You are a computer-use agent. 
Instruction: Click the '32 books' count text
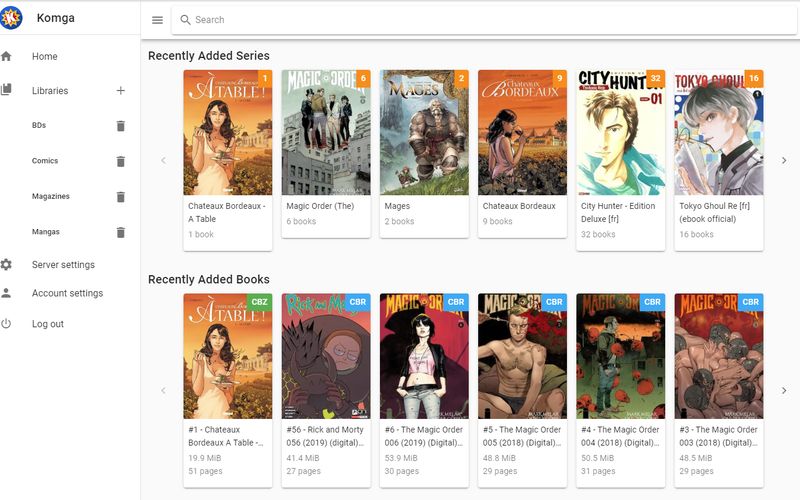[598, 234]
